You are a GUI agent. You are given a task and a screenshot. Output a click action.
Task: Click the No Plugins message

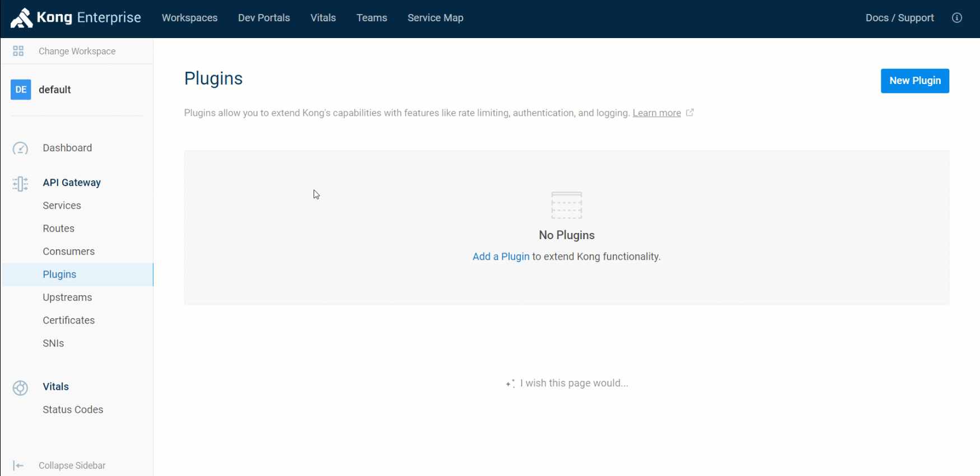tap(567, 235)
